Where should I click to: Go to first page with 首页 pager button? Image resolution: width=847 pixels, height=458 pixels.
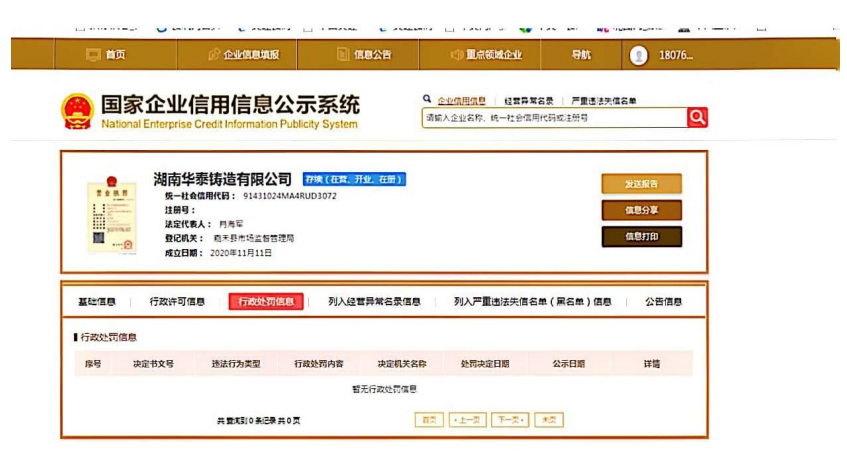tap(429, 420)
